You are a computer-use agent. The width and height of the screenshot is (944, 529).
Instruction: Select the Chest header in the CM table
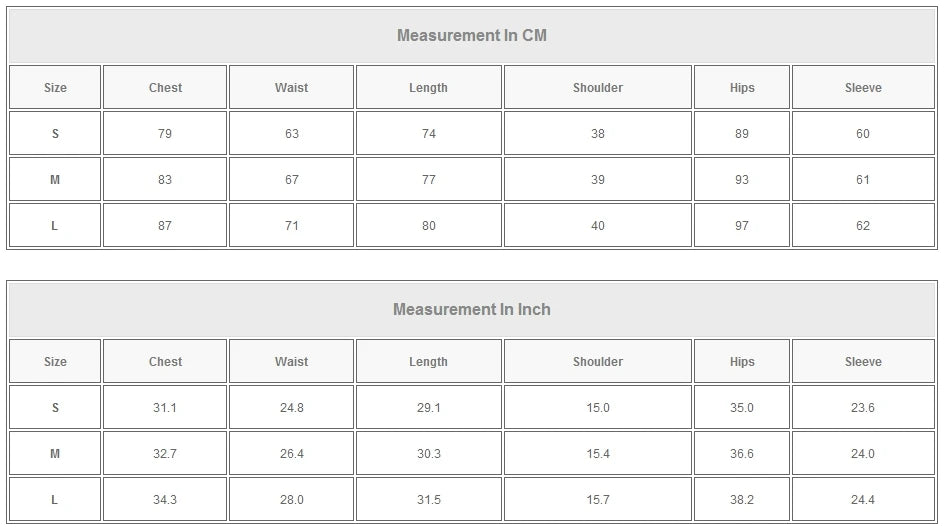click(165, 88)
